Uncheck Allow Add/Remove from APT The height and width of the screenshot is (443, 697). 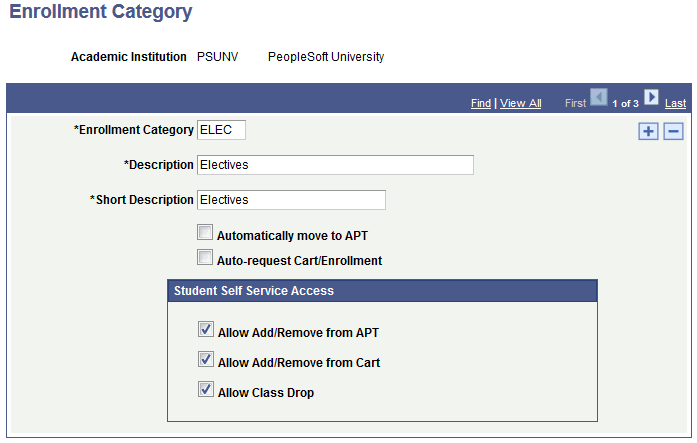pyautogui.click(x=205, y=329)
